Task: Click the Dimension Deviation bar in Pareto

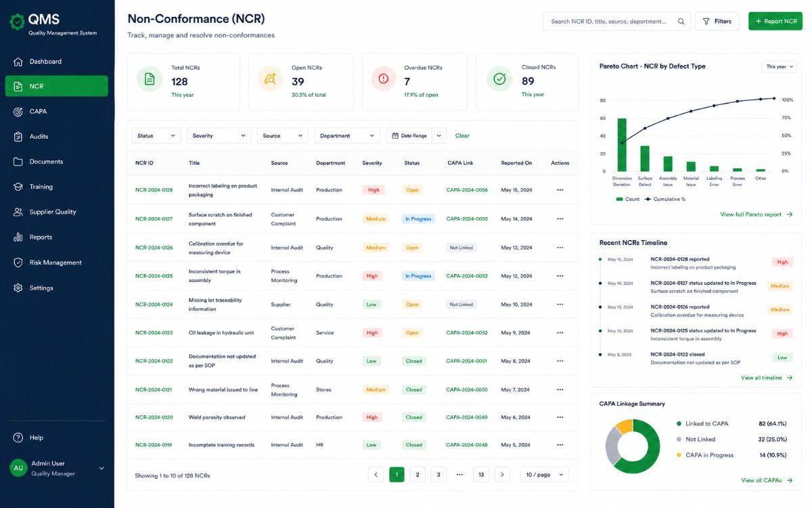Action: [x=622, y=145]
